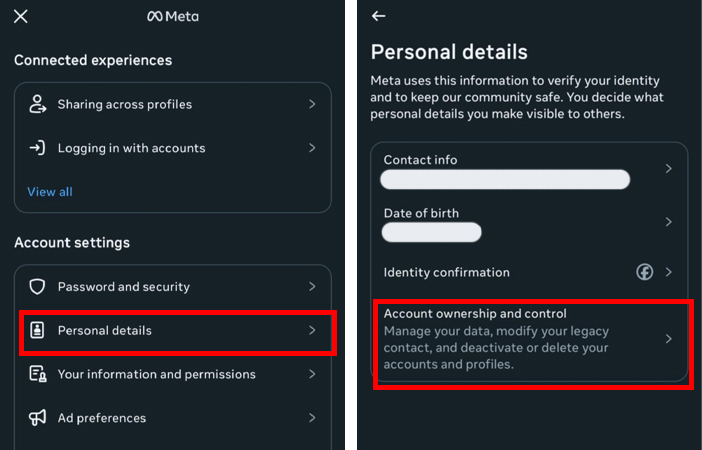Close the Meta Accounts Center panel
702x450 pixels.
pos(21,17)
